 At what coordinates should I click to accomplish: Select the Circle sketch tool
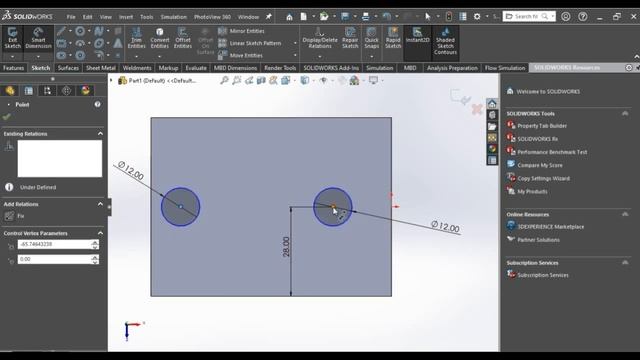point(80,31)
